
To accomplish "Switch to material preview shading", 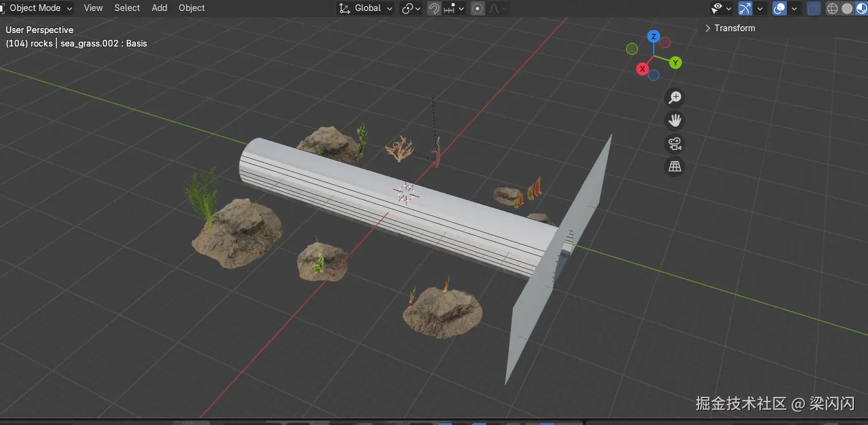I will [x=861, y=8].
